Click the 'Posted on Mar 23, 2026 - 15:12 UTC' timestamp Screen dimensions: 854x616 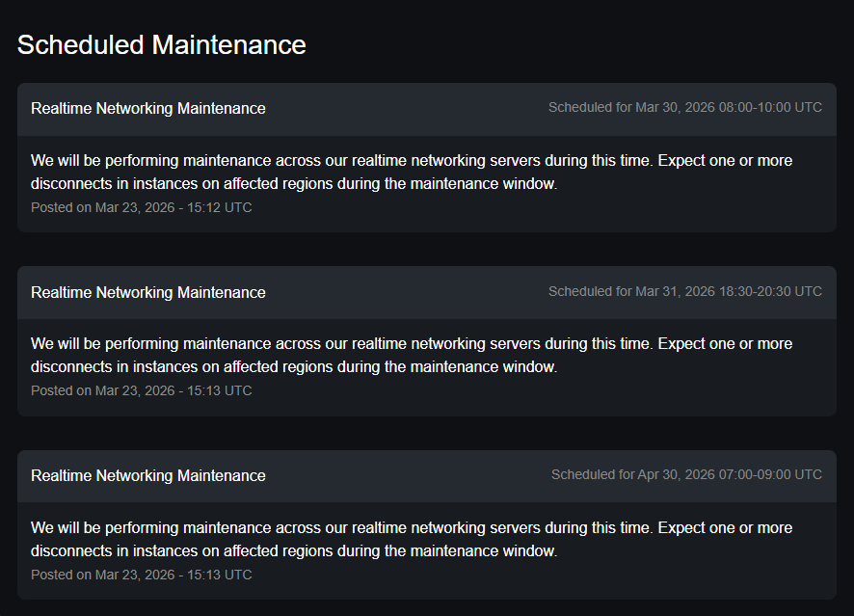[x=142, y=207]
